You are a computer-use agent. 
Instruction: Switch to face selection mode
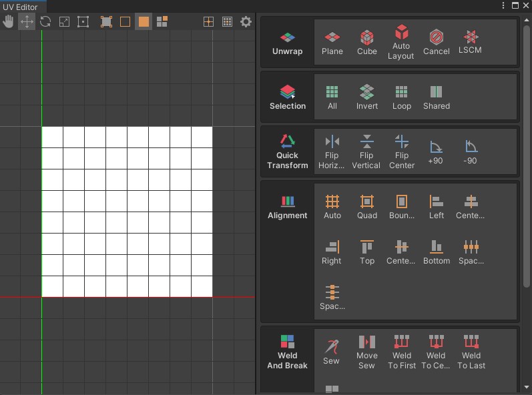pyautogui.click(x=144, y=22)
